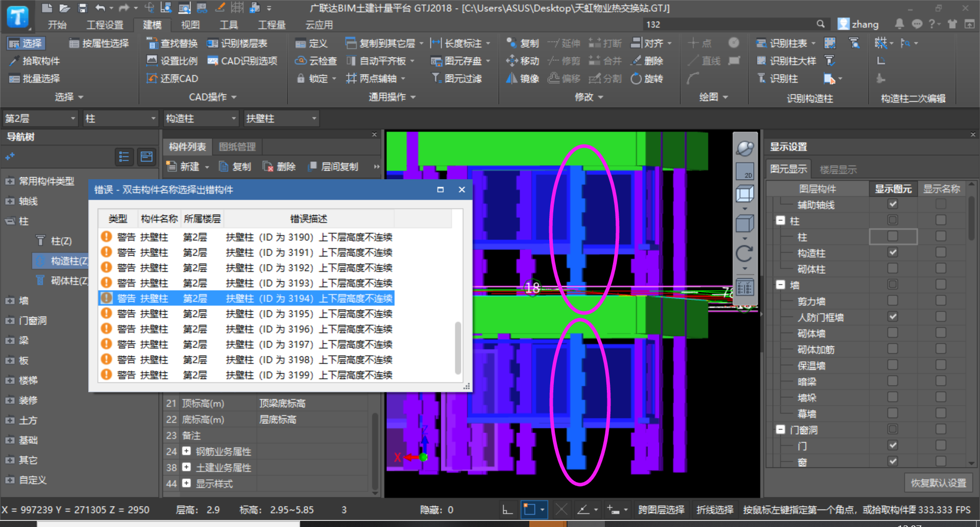Check 保温墙 显示图元 checkbox

pos(893,365)
